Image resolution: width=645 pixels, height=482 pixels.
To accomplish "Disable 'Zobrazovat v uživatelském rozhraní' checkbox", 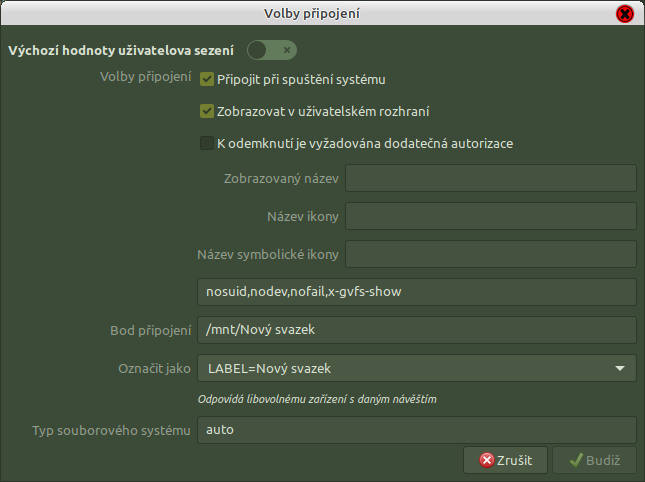I will (207, 111).
